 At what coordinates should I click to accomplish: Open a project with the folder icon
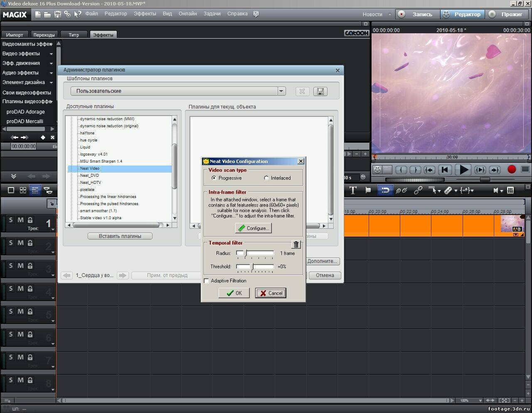[x=47, y=15]
